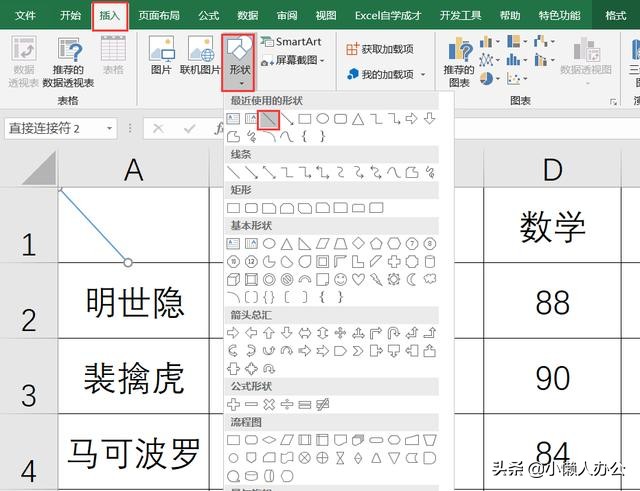Click Get Add-ins (获取加载项)

[380, 49]
